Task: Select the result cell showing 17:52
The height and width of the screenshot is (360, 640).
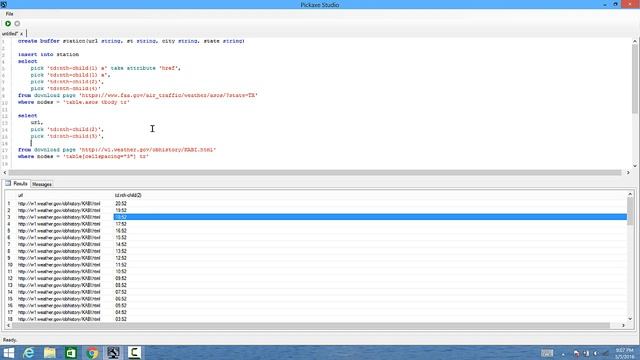Action: (370, 224)
